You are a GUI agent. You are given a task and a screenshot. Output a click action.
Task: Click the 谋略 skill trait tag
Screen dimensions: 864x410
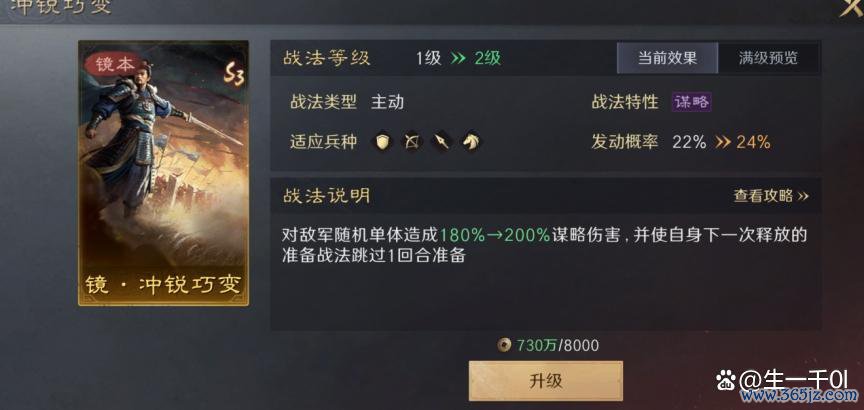(x=692, y=102)
